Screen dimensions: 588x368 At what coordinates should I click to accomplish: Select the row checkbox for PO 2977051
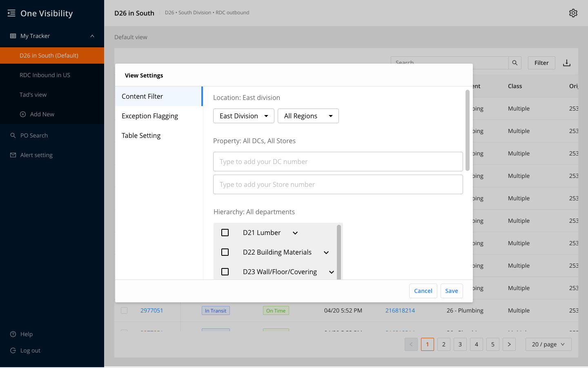pos(124,310)
